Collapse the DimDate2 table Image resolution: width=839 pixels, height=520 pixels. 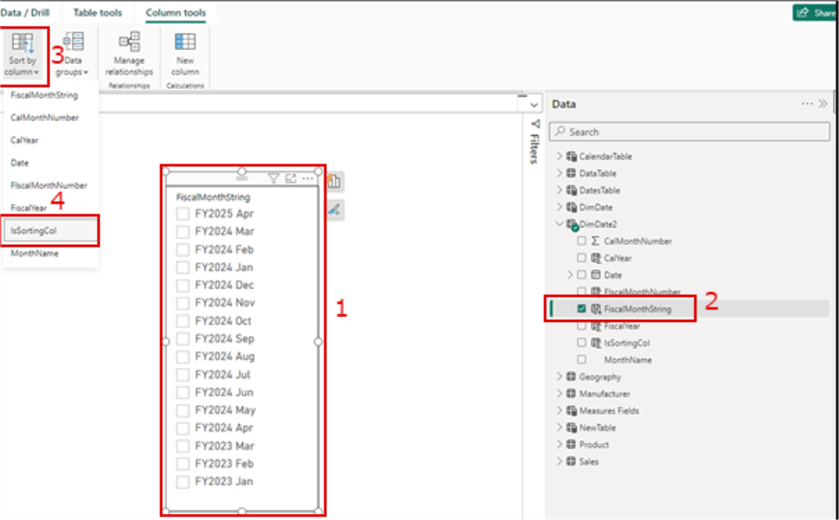(x=559, y=224)
